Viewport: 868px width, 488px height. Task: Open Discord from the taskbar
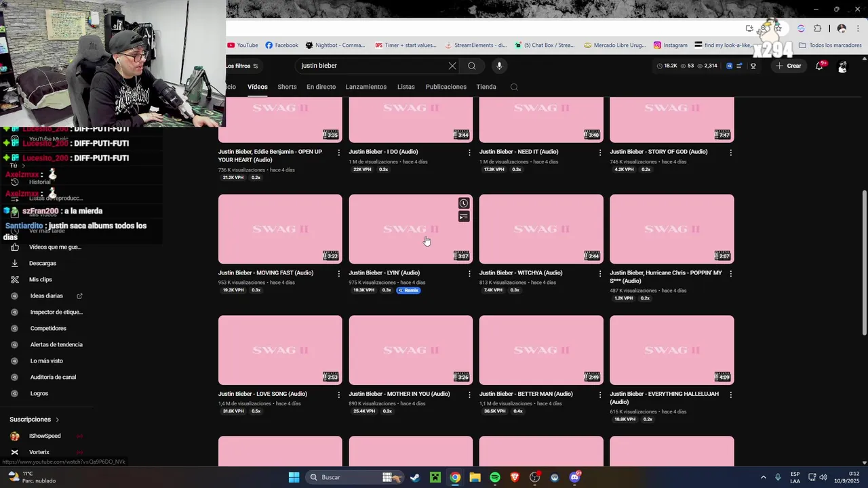pyautogui.click(x=575, y=477)
